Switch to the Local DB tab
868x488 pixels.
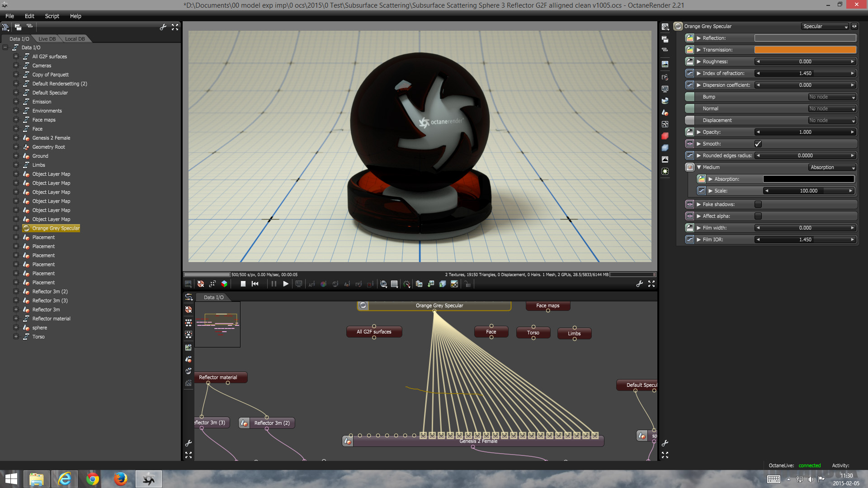[75, 39]
